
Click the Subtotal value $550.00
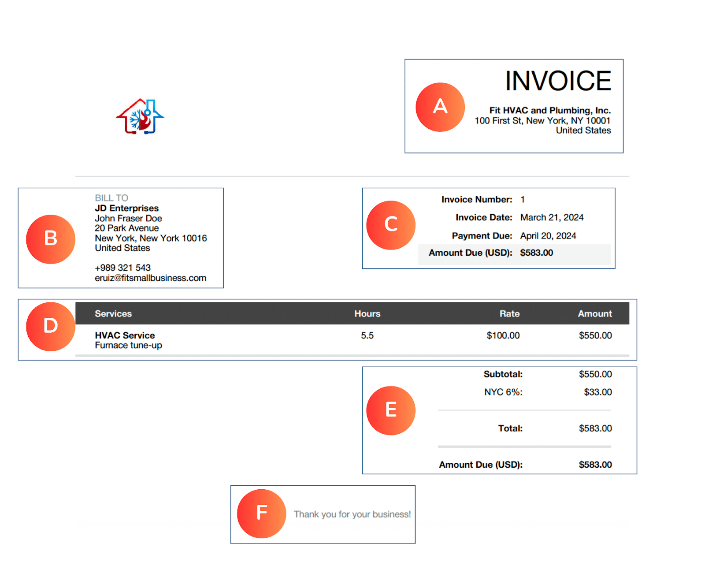tap(595, 374)
